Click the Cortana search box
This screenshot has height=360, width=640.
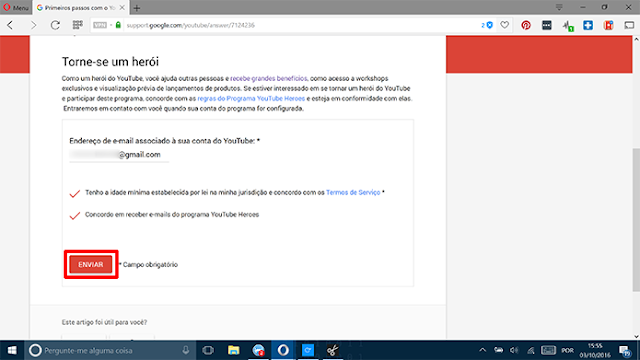tap(110, 350)
